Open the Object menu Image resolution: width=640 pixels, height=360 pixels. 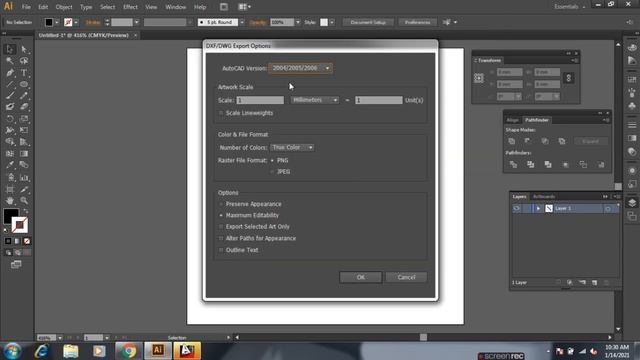pyautogui.click(x=64, y=7)
